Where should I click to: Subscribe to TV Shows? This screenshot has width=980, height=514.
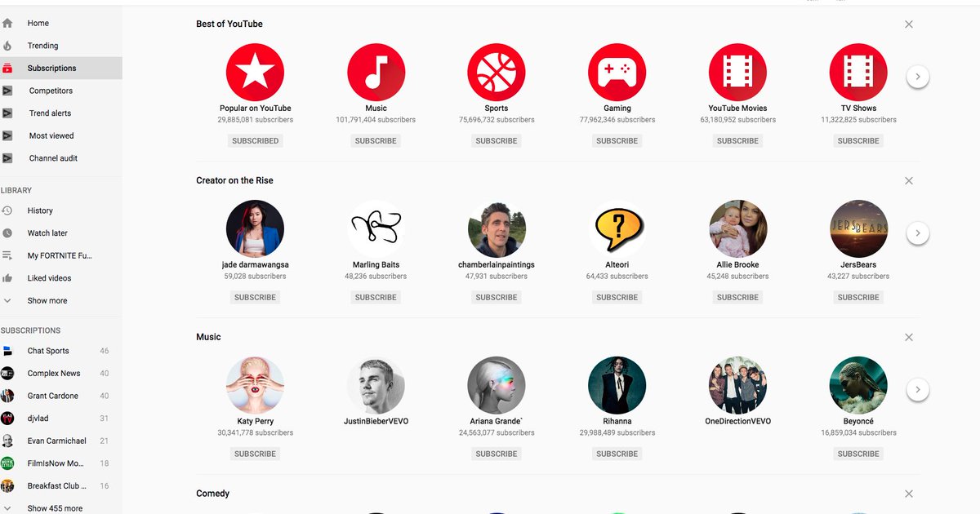858,141
